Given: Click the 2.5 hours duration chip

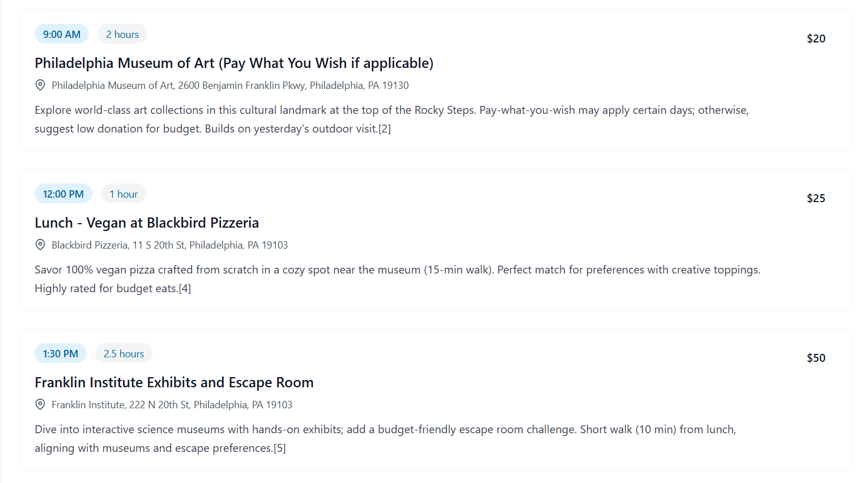Looking at the screenshot, I should tap(124, 353).
